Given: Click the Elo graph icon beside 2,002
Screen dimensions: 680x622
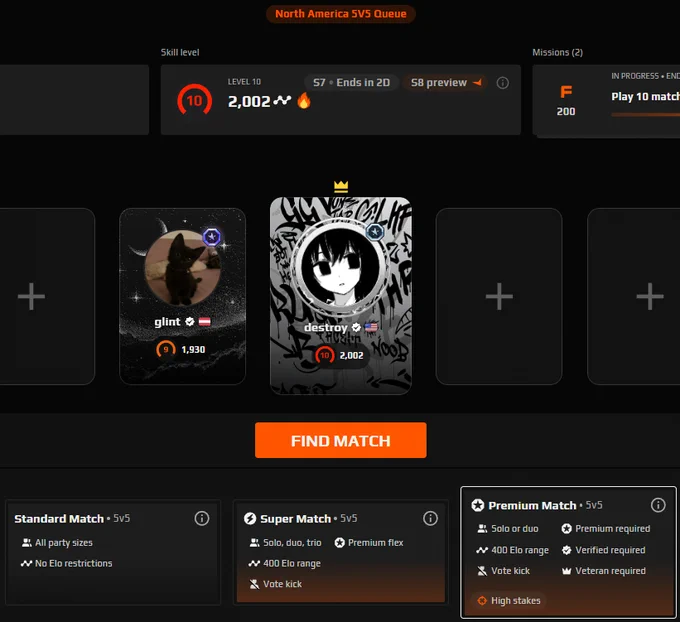Looking at the screenshot, I should [x=282, y=101].
